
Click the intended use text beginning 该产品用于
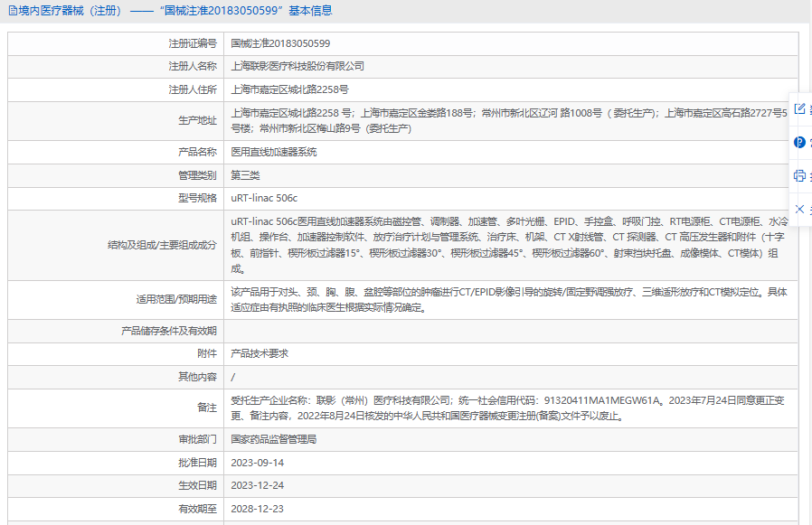tap(509, 300)
